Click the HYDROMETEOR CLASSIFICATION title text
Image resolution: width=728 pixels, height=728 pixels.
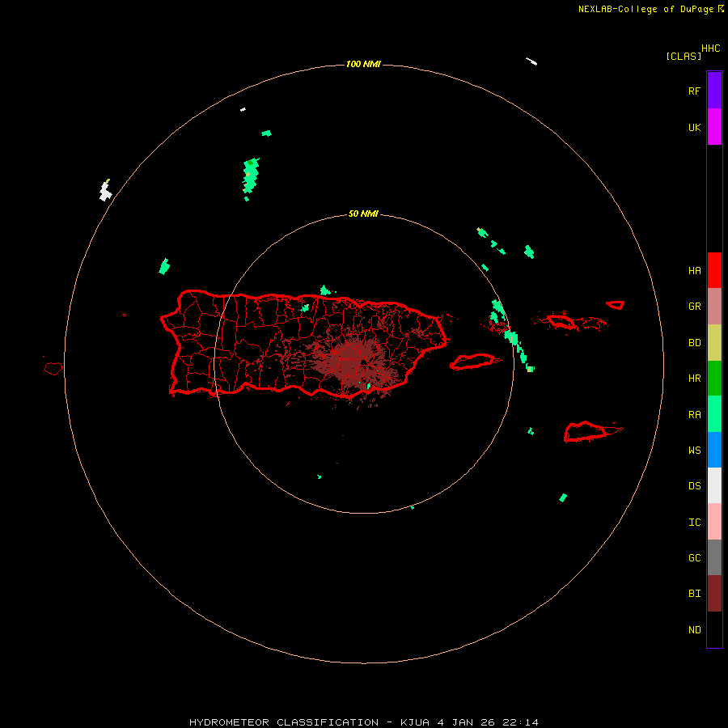click(x=284, y=722)
